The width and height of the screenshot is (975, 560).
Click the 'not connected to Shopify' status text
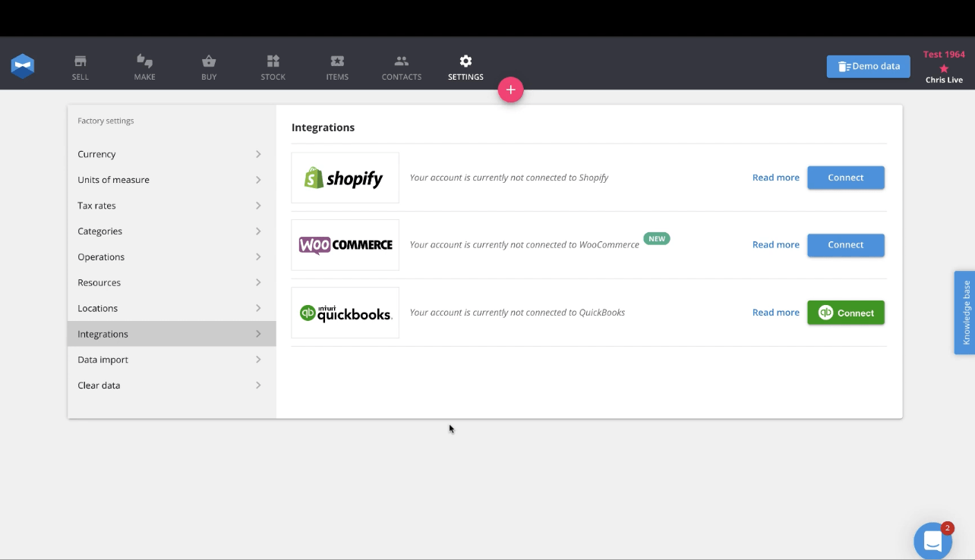tap(509, 178)
